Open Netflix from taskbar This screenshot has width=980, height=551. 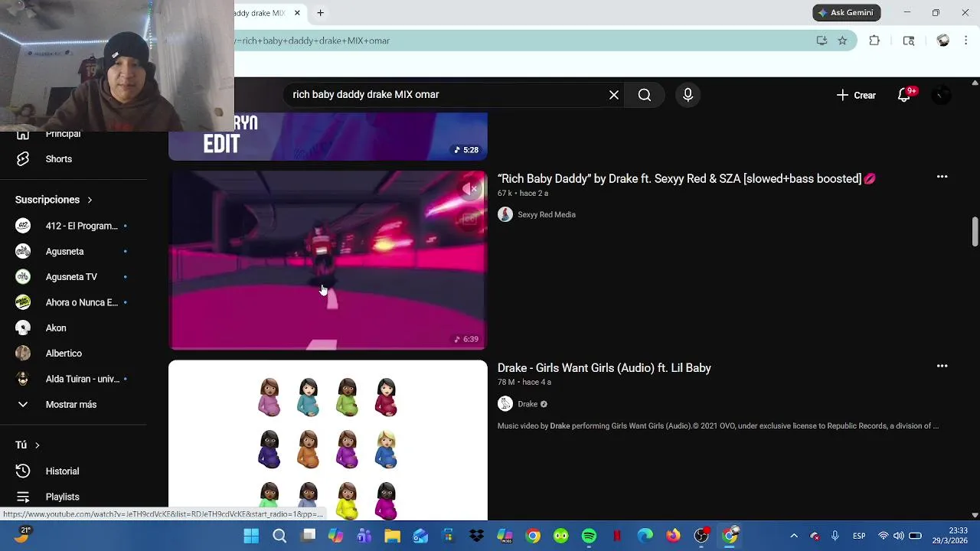click(617, 536)
